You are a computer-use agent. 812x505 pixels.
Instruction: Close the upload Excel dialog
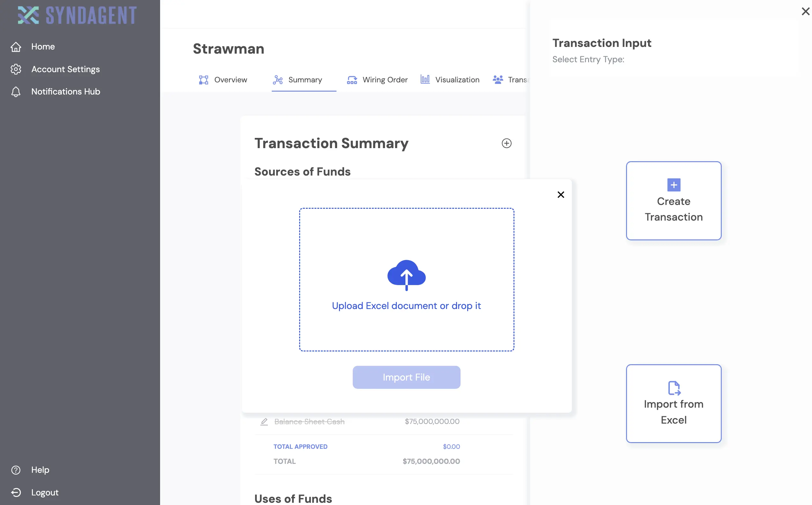pos(560,195)
